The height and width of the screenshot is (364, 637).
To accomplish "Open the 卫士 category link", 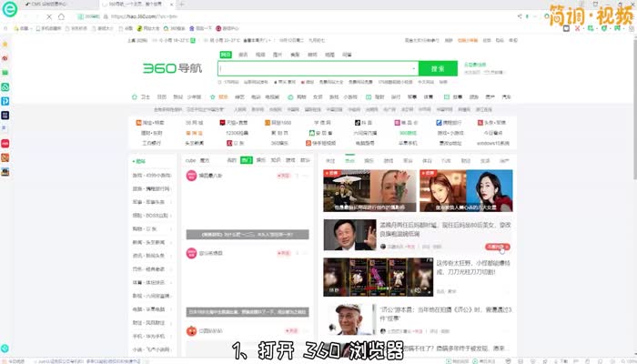I will click(146, 97).
